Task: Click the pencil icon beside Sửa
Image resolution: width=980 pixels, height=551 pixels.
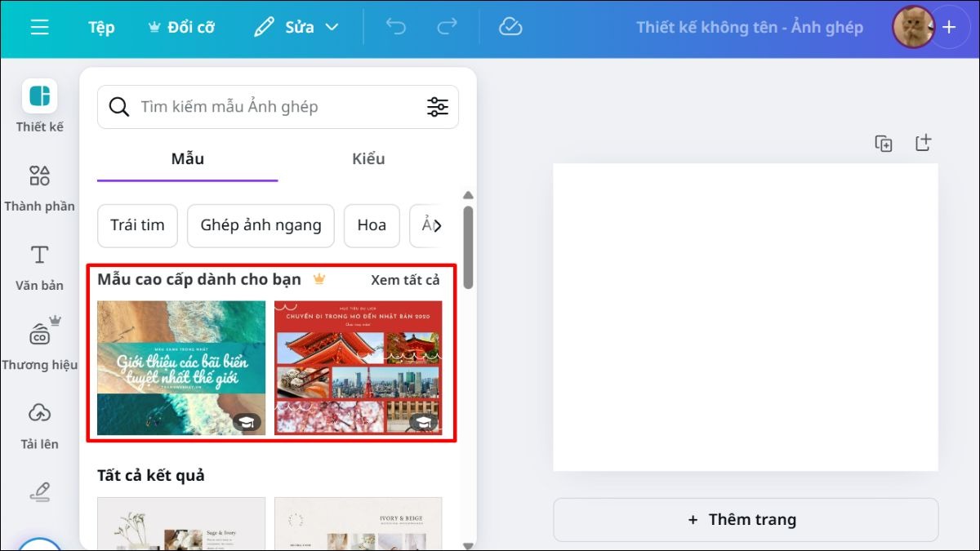Action: coord(264,27)
